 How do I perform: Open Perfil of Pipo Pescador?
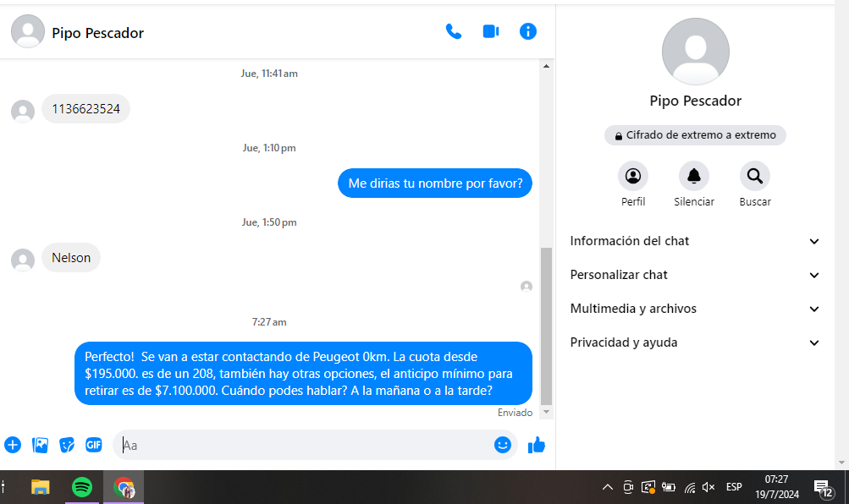[633, 176]
